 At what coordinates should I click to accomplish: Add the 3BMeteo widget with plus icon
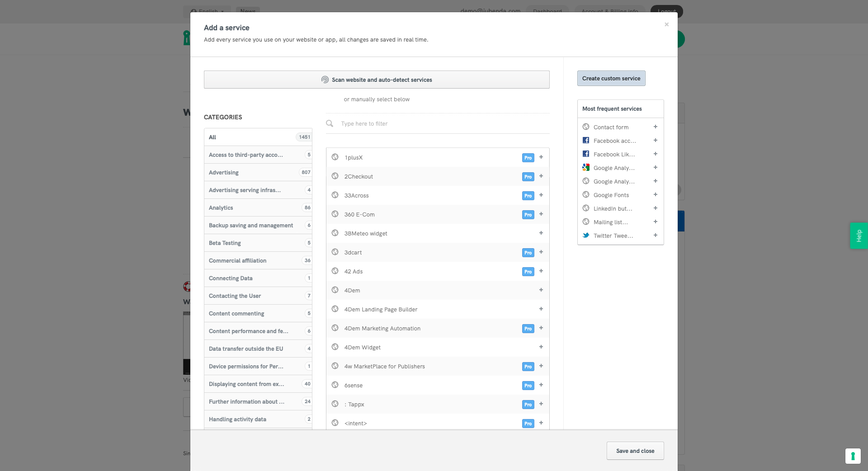541,233
